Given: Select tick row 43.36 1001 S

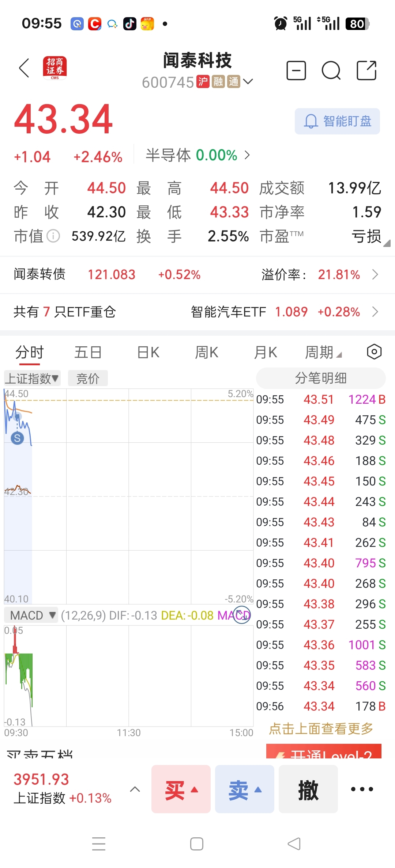Looking at the screenshot, I should [x=321, y=645].
